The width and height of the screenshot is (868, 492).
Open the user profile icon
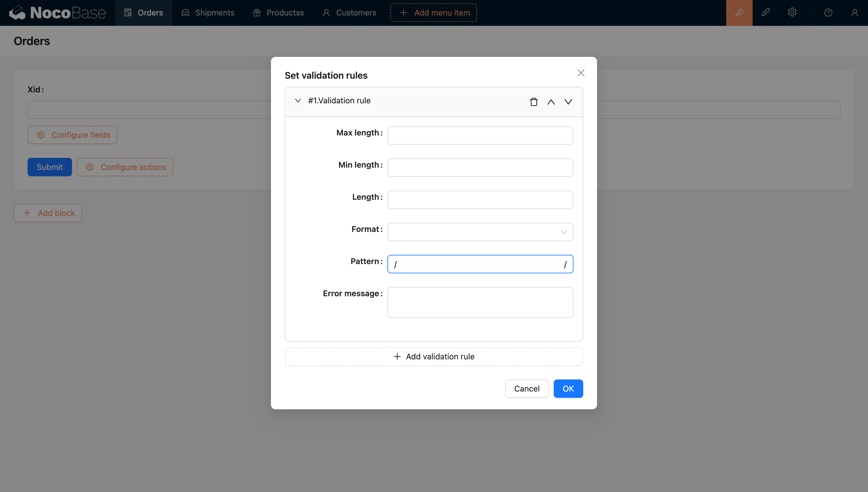click(855, 13)
